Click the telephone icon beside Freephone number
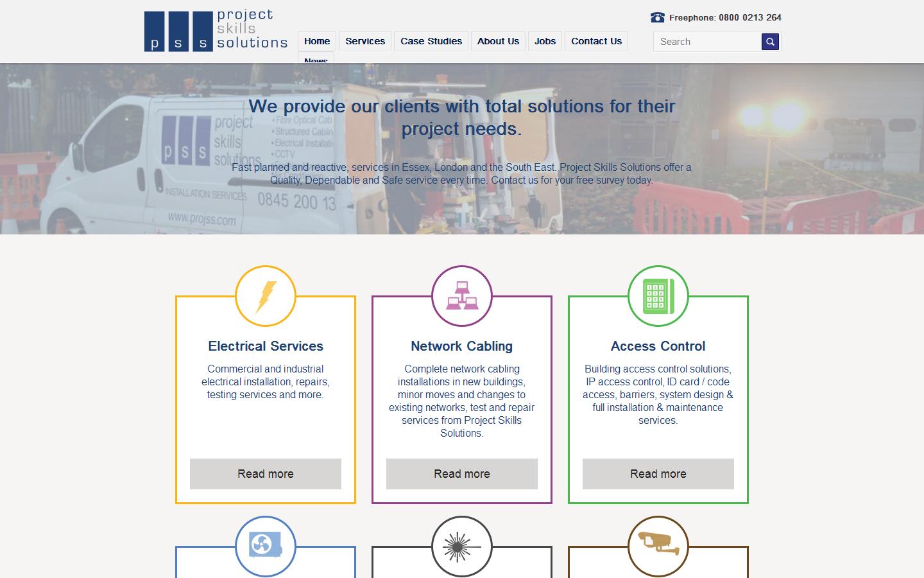Screen dimensions: 924x578 coord(656,17)
